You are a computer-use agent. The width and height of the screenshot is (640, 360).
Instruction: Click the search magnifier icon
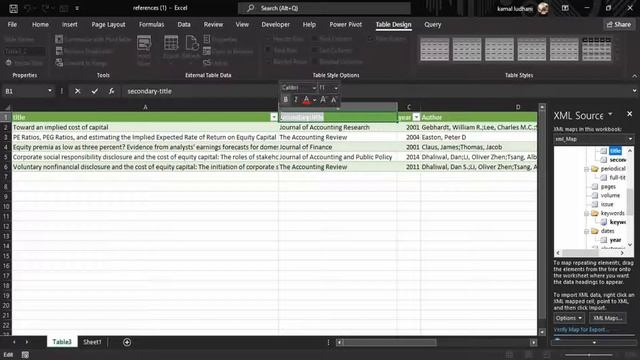pos(251,8)
